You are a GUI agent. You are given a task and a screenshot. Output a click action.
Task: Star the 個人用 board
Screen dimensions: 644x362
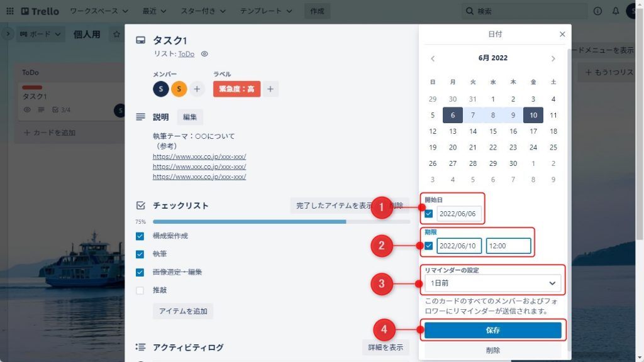pyautogui.click(x=116, y=34)
